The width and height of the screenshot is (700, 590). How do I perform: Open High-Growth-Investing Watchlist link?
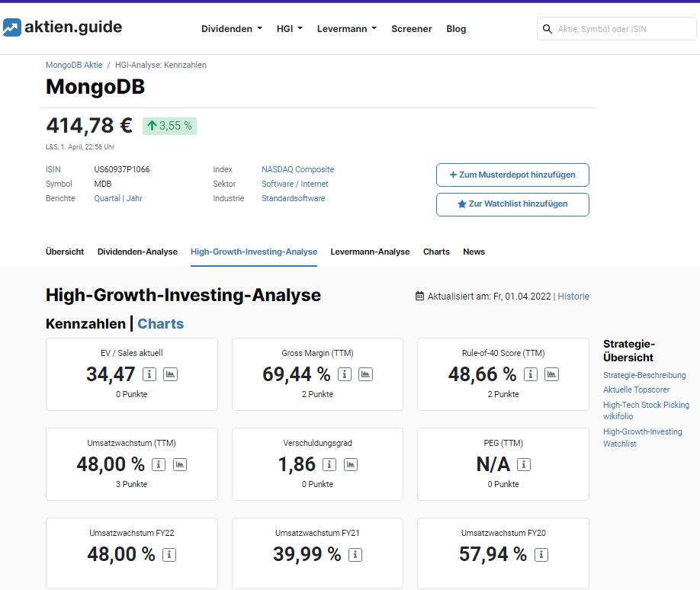tap(642, 438)
